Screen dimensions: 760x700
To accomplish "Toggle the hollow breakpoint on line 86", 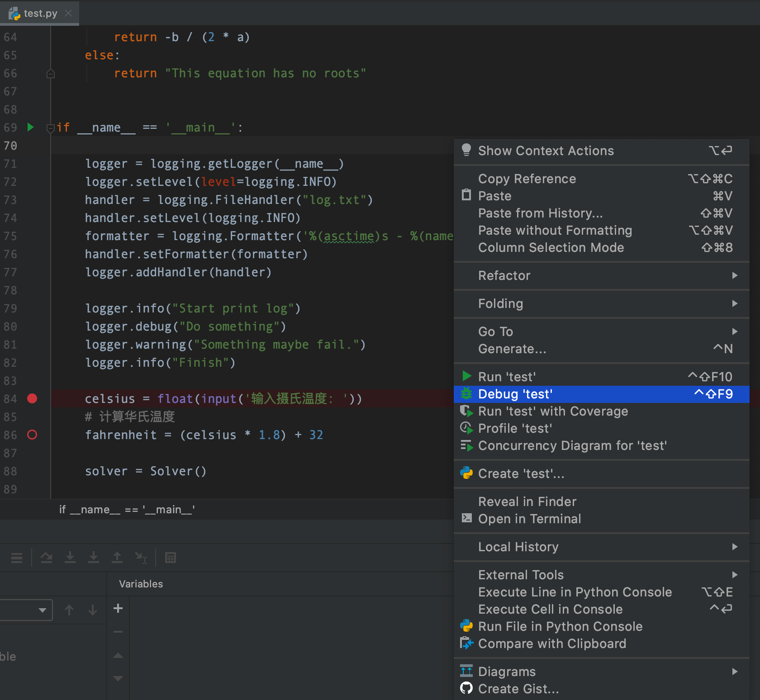I will coord(32,435).
